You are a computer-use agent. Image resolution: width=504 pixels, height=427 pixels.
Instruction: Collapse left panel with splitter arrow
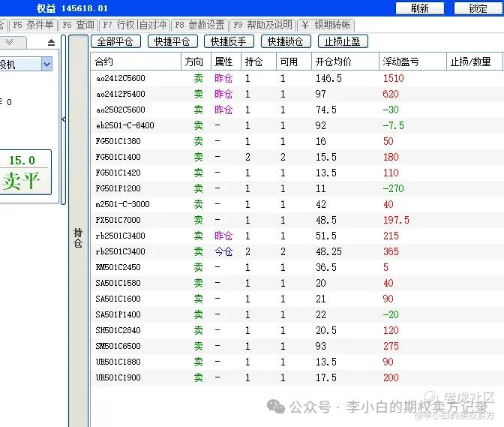click(64, 119)
